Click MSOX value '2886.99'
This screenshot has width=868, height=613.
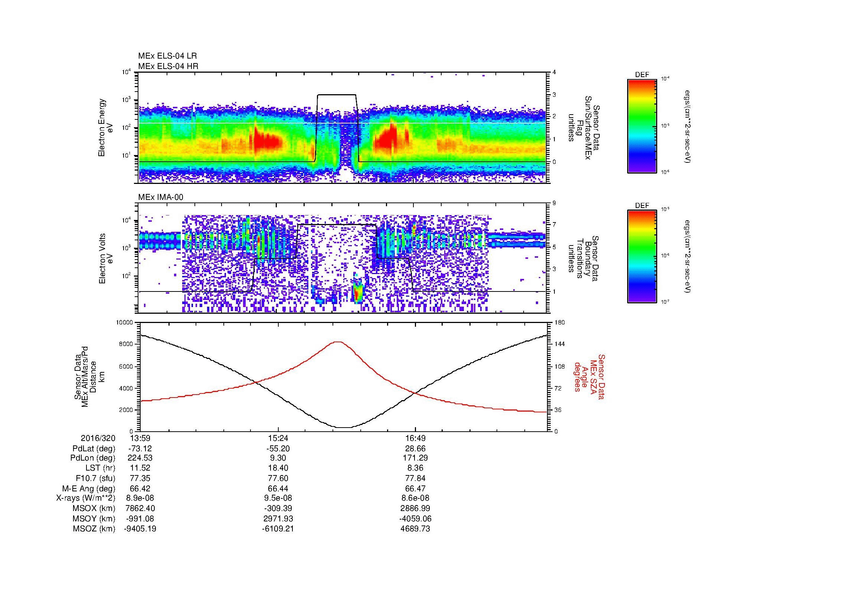point(415,508)
